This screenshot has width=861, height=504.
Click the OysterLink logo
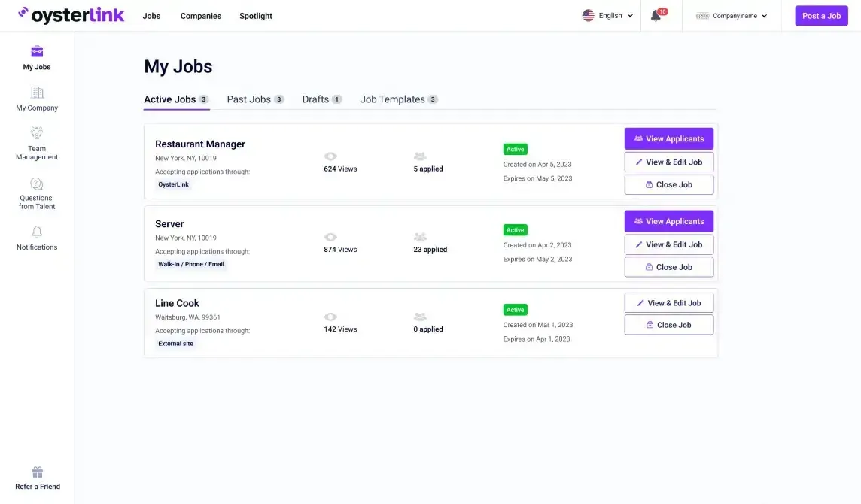(x=71, y=15)
